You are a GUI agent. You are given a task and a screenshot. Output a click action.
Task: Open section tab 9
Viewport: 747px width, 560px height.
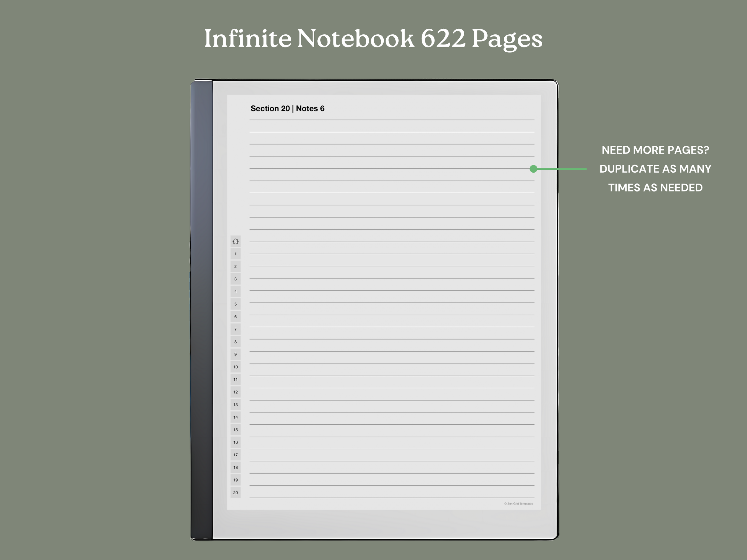tap(235, 355)
